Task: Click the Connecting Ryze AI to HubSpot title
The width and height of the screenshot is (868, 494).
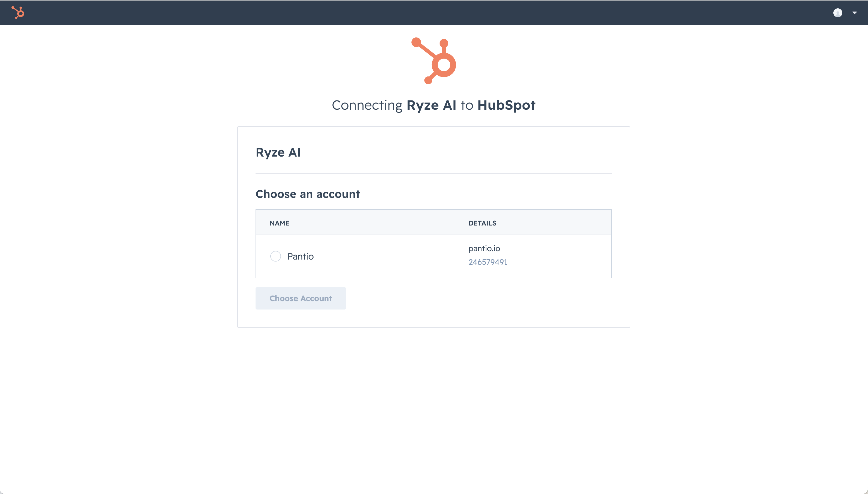Action: (x=433, y=105)
